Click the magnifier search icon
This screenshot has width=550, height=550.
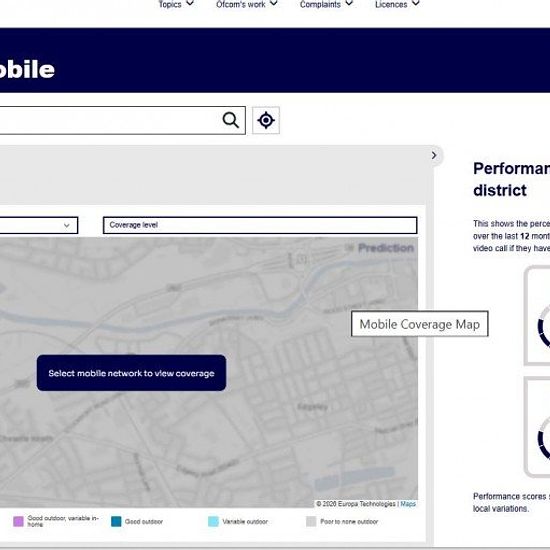coord(230,120)
